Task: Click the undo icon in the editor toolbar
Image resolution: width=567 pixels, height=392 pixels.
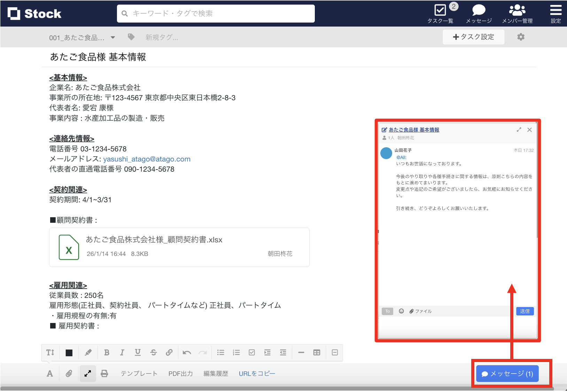Action: pyautogui.click(x=187, y=352)
